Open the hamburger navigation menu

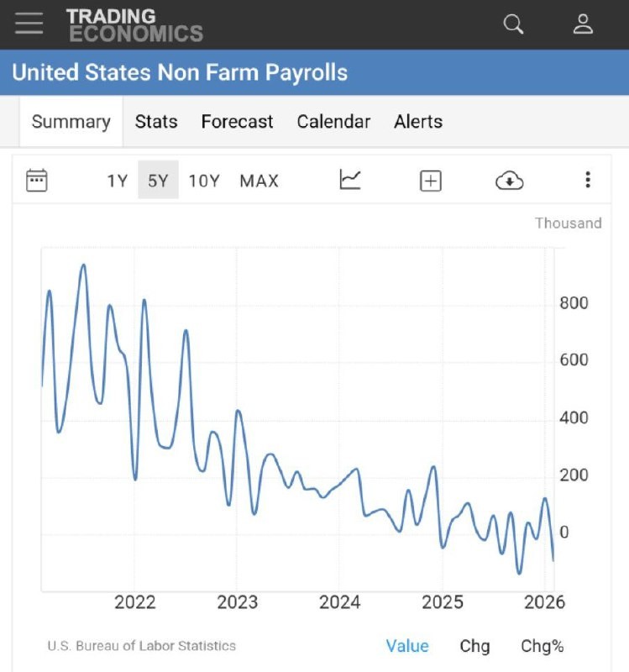[29, 24]
